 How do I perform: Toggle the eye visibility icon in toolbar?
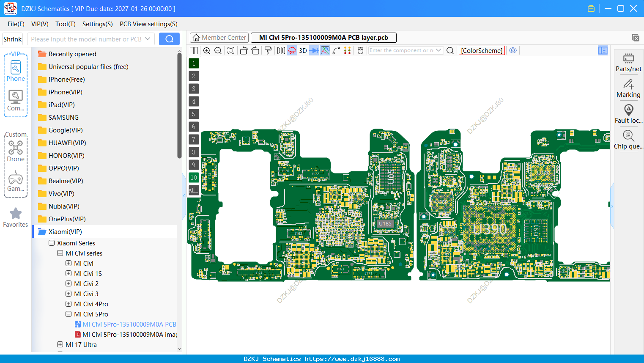coord(513,50)
